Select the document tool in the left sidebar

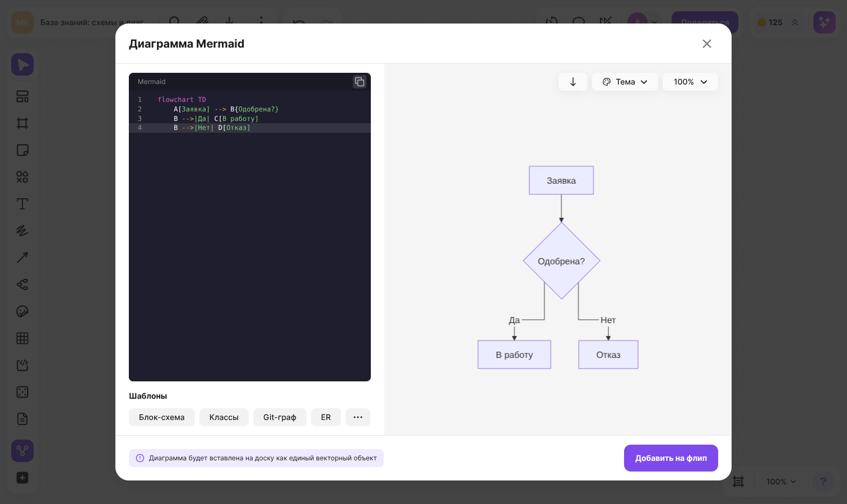pos(22,419)
